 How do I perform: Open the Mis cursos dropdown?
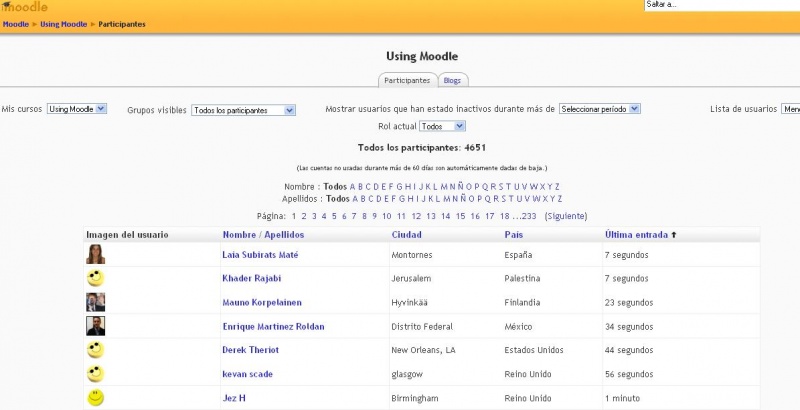(x=77, y=109)
